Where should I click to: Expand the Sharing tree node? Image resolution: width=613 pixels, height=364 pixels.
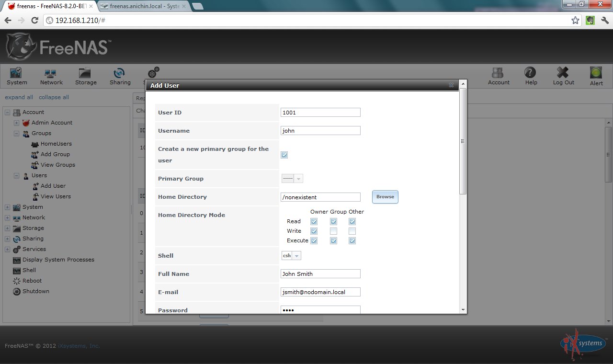point(7,239)
